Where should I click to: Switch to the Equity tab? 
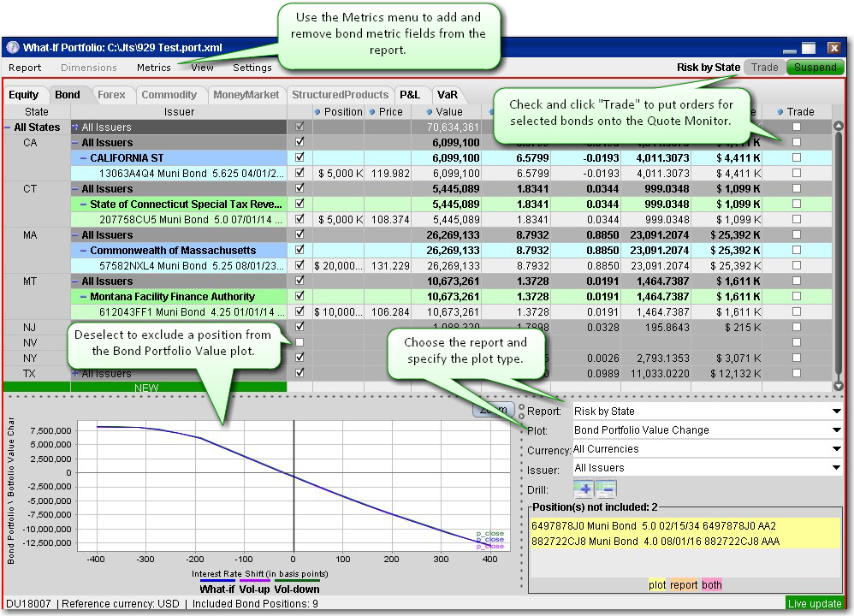24,95
